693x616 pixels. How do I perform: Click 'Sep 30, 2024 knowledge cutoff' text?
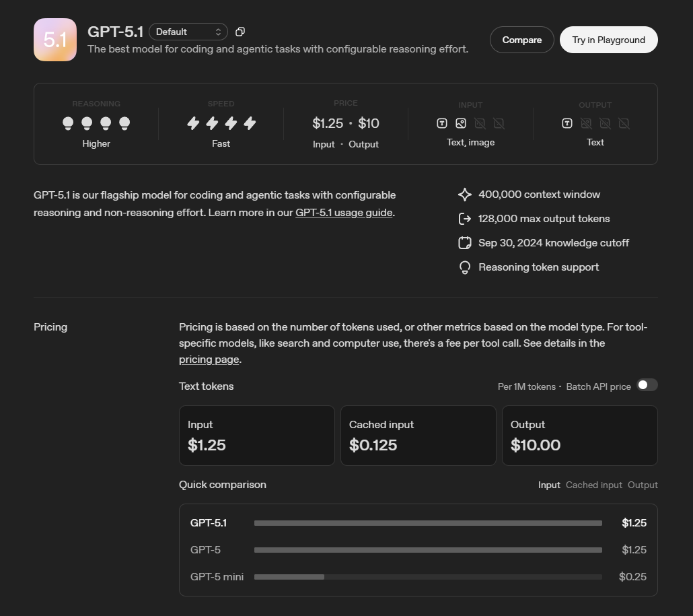coord(554,243)
